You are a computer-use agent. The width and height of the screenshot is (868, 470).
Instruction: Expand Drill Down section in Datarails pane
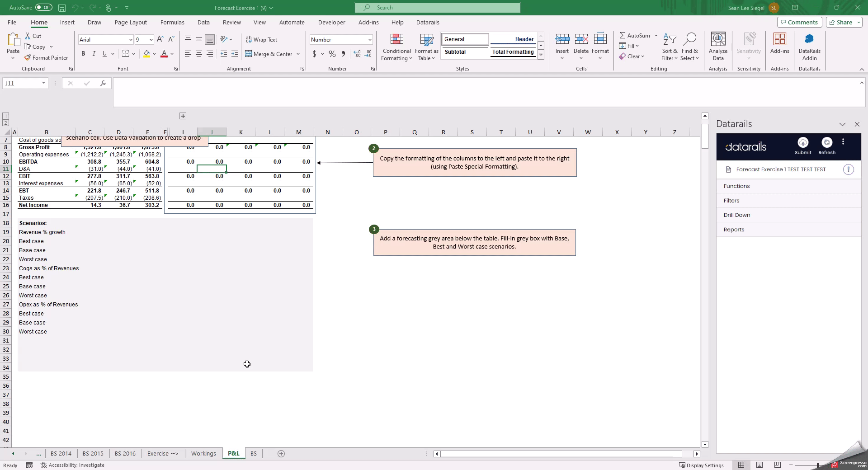(x=788, y=215)
